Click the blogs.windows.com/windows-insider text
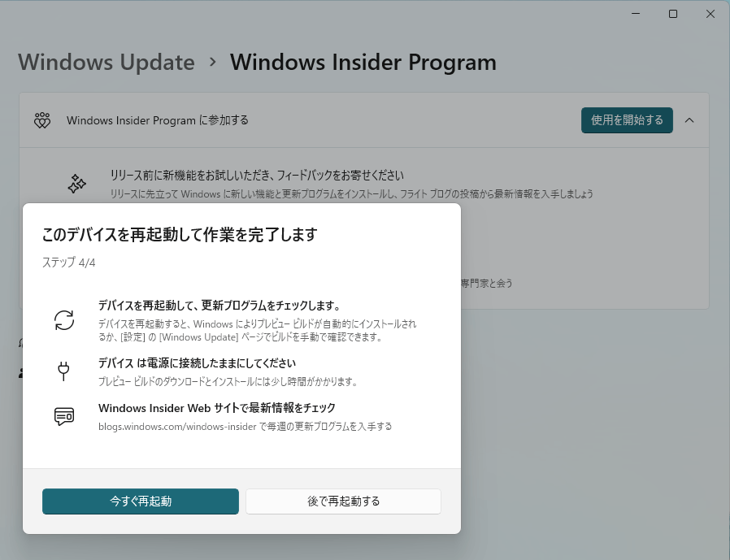This screenshot has width=730, height=560. (177, 427)
